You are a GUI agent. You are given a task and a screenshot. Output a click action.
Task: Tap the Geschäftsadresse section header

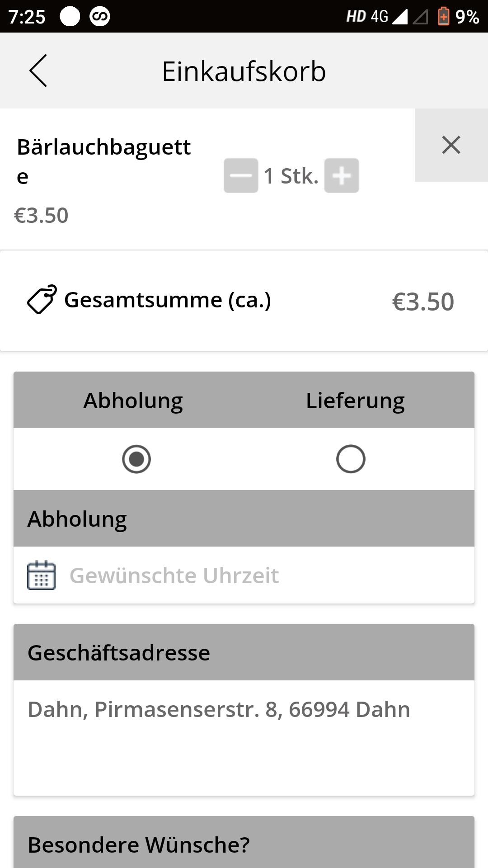[244, 652]
